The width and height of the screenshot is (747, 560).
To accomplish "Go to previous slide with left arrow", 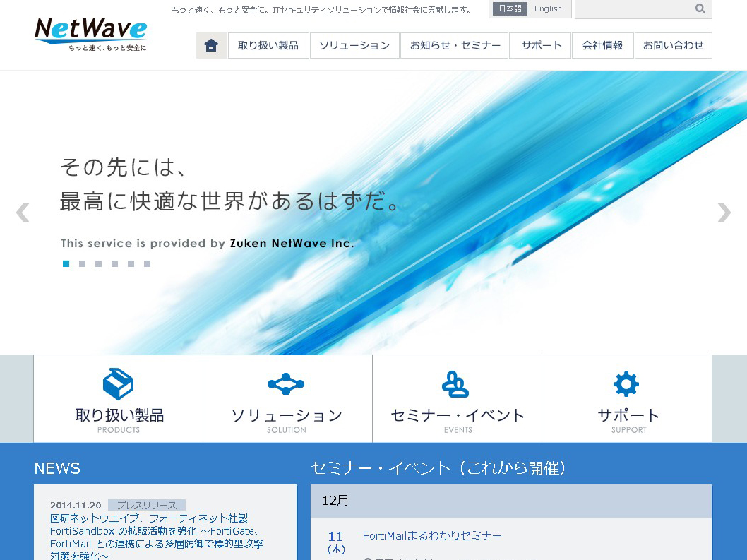I will (x=23, y=213).
